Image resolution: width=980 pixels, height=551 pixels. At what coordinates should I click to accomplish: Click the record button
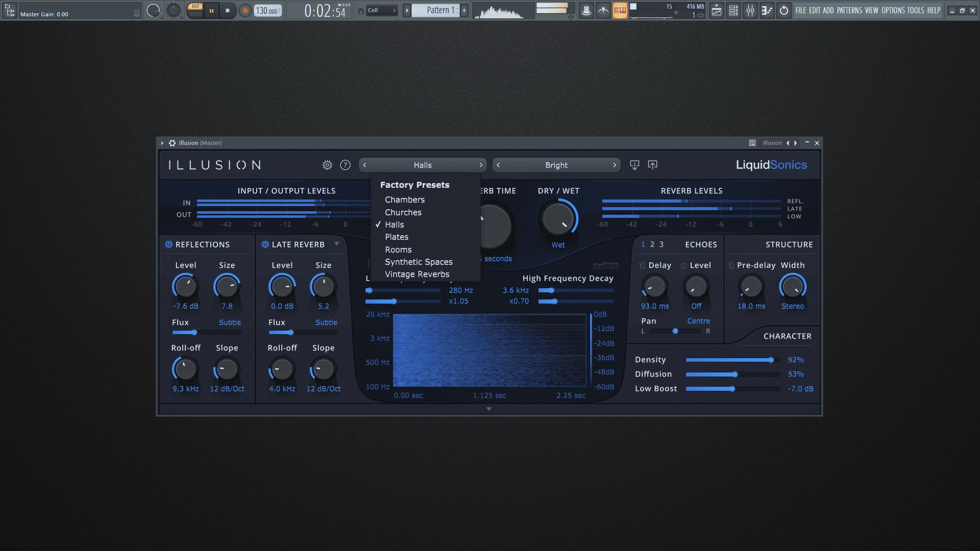click(245, 10)
